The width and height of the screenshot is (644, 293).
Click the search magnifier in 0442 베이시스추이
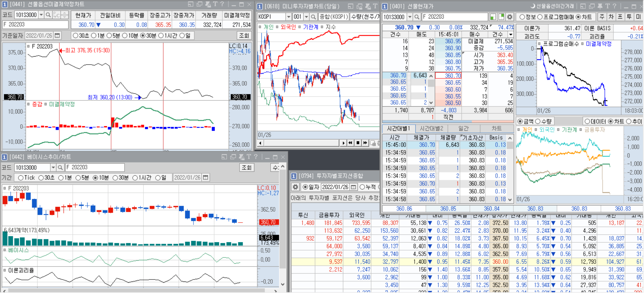(x=60, y=167)
